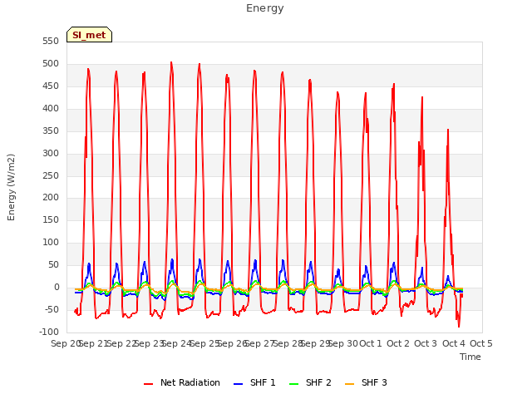Click the 250 y-axis tick label
The width and height of the screenshot is (532, 399).
click(51, 175)
